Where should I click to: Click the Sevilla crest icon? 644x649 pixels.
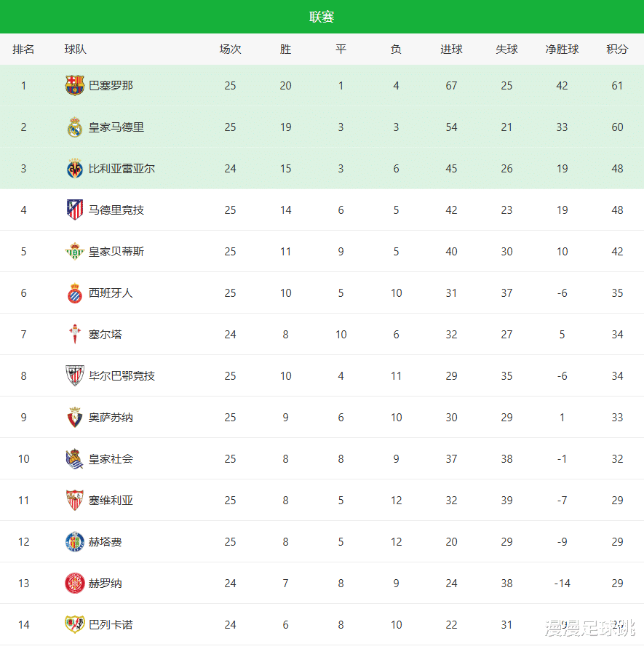tap(75, 501)
